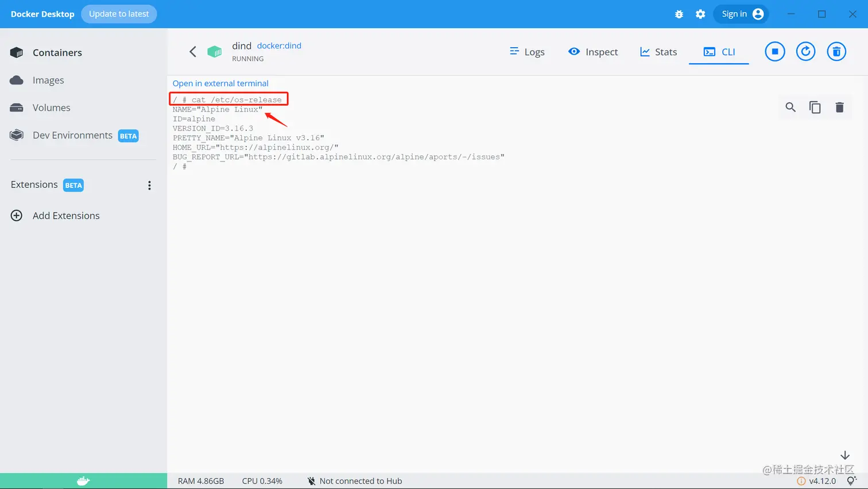Click the v4.12.0 version label
The image size is (868, 489).
tap(823, 481)
